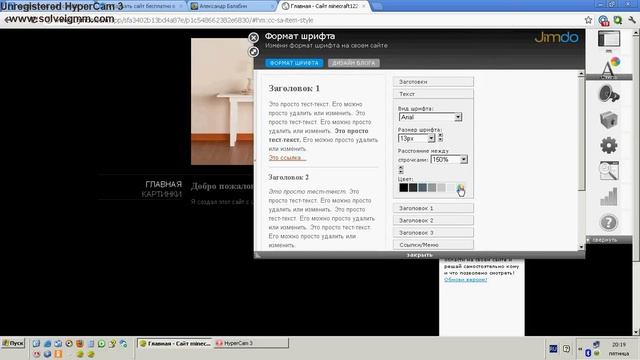Screen dimensions: 640x360
Task: Collapse the Текст section
Action: 433,94
